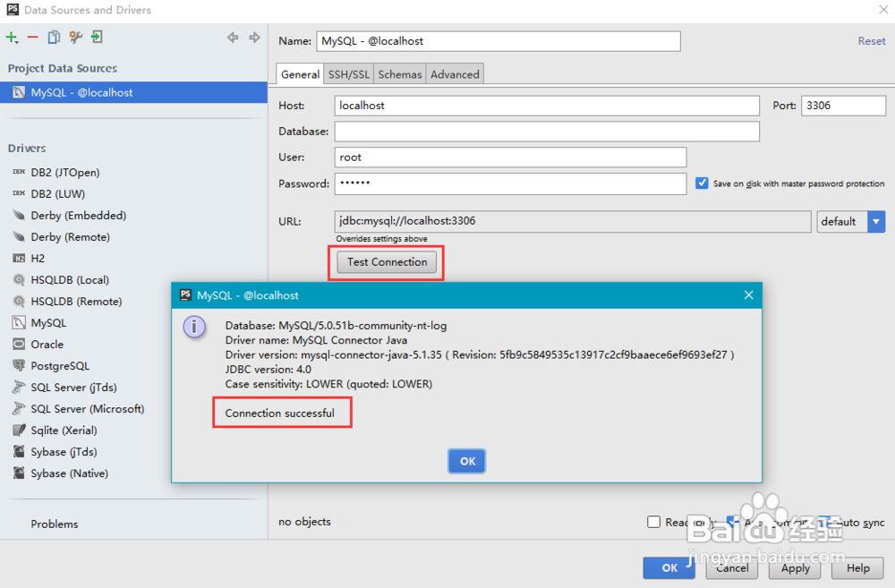The image size is (895, 588).
Task: Click the Test Connection button
Action: tap(386, 262)
